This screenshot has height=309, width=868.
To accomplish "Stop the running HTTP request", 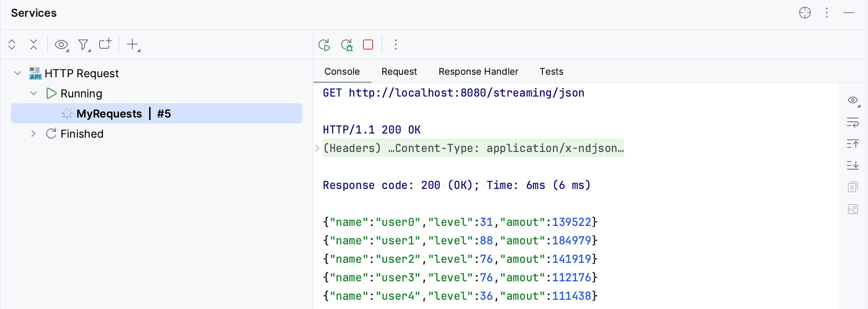I will coord(368,45).
